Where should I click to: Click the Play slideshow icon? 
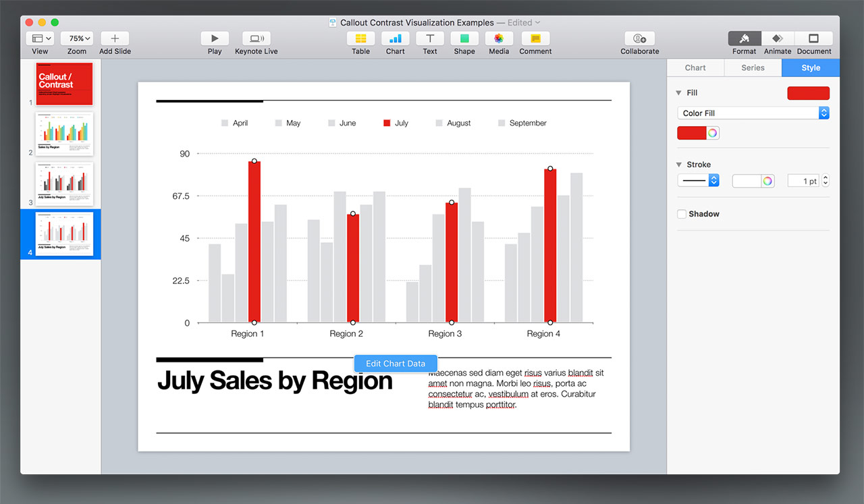click(215, 39)
